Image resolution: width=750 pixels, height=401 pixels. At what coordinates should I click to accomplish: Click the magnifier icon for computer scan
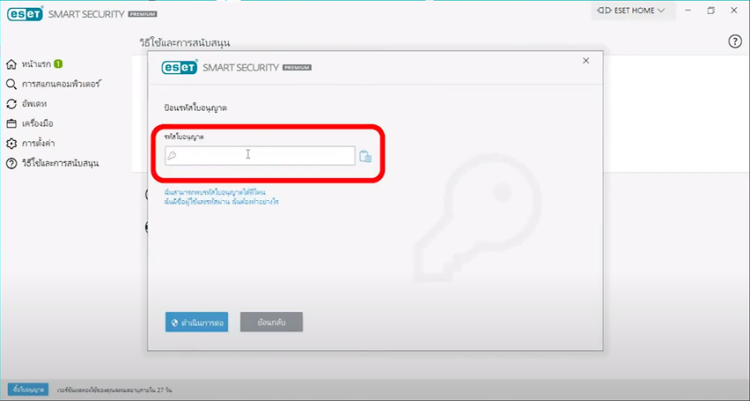[x=11, y=84]
